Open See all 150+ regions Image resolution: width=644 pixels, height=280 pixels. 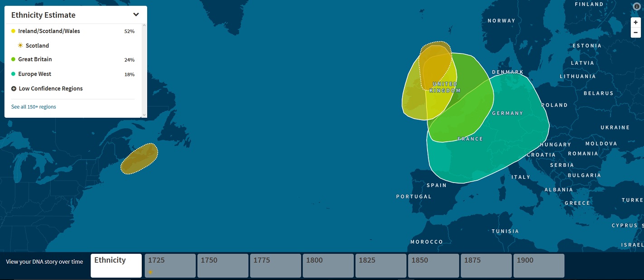pos(34,106)
